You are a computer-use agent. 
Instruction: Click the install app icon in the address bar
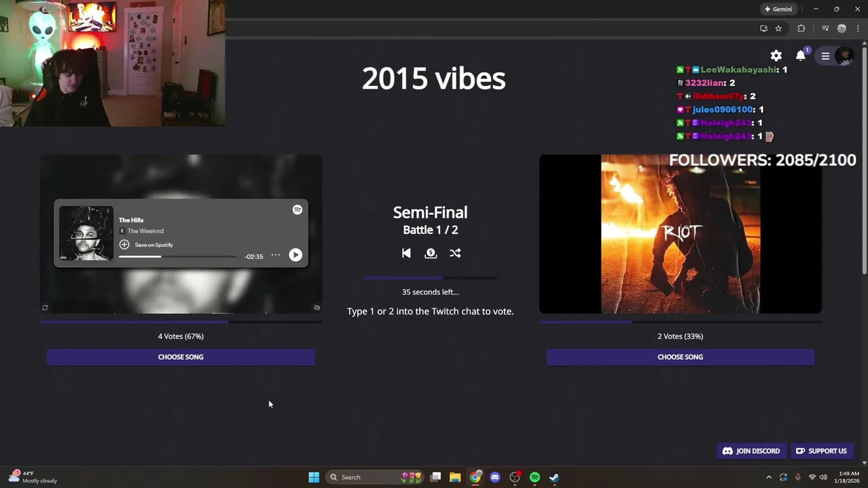(764, 28)
